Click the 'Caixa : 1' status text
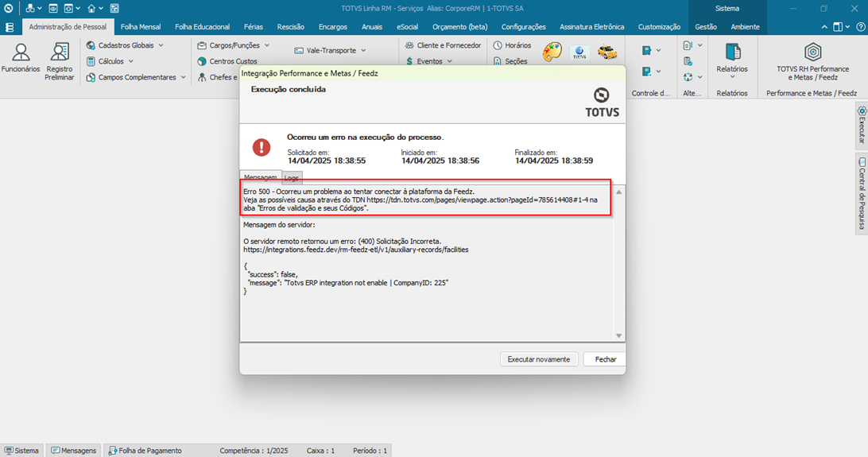 tap(321, 451)
